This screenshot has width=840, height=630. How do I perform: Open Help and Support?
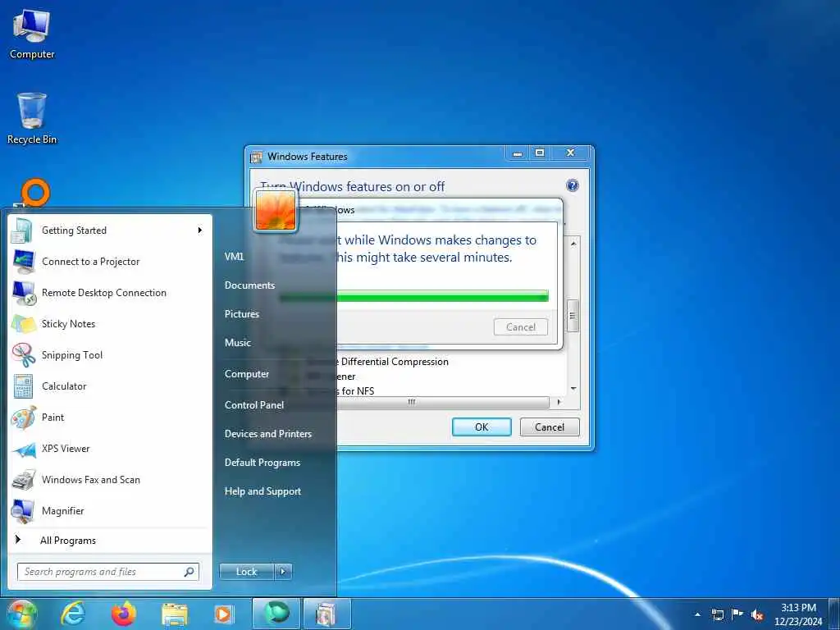click(x=262, y=491)
